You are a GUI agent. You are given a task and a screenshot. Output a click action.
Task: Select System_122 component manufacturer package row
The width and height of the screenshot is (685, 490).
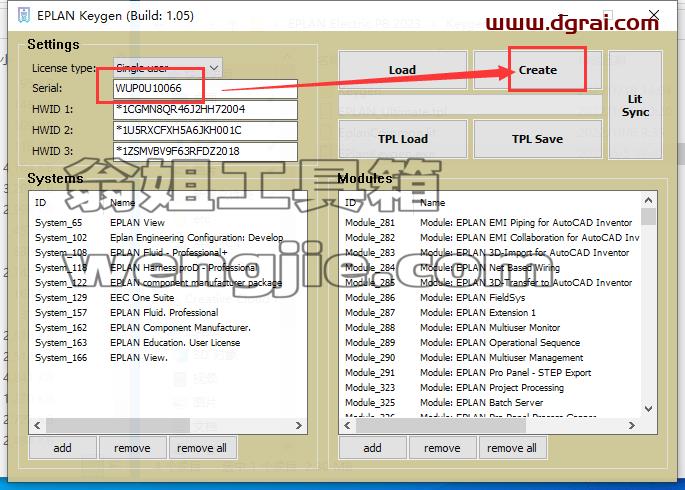[168, 283]
